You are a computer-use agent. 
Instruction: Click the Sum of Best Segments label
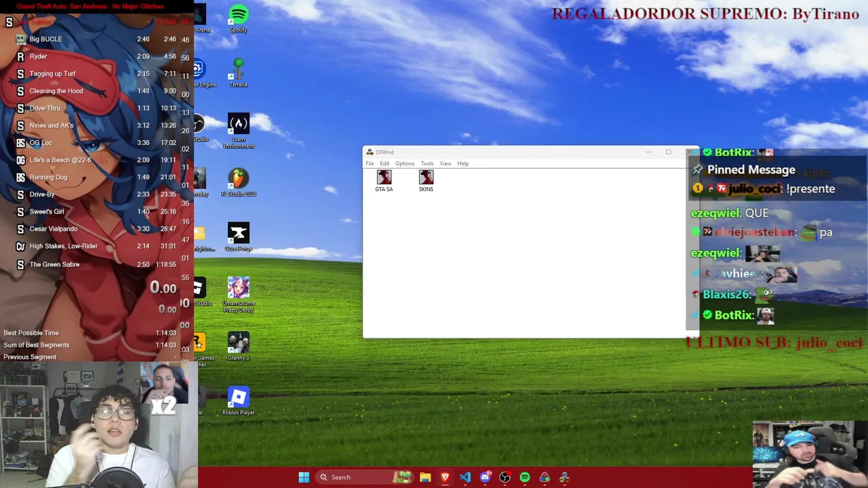coord(37,345)
